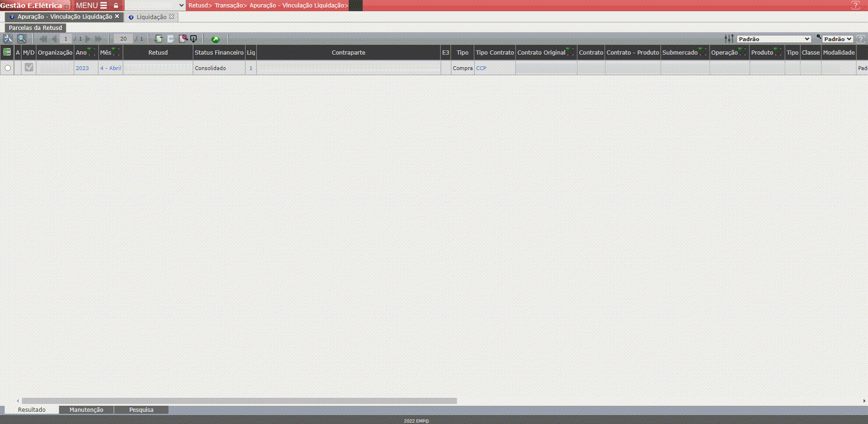Click the padlock icon beside MENU
This screenshot has width=868, height=424.
116,6
